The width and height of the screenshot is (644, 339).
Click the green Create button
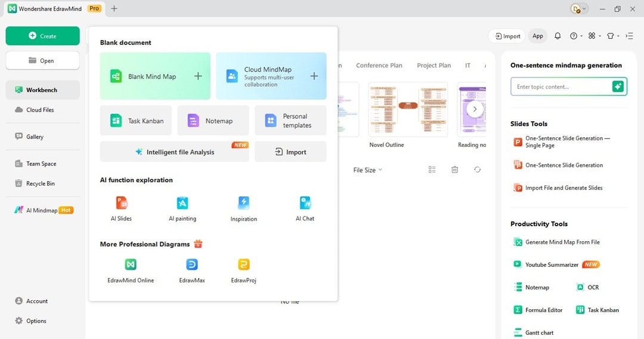[x=43, y=36]
